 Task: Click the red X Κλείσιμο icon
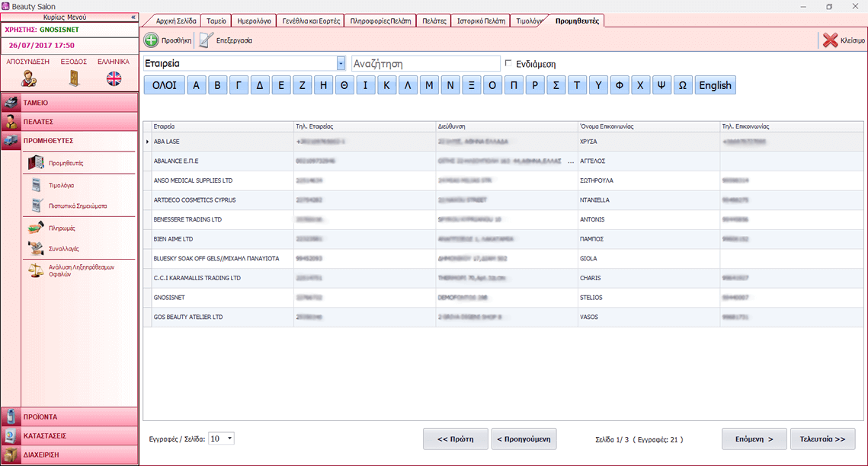pyautogui.click(x=830, y=40)
